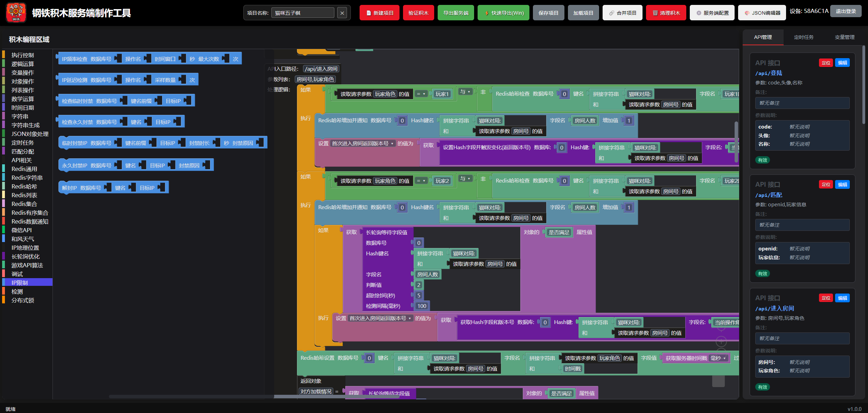Click the link icon 合并项目 button
The image size is (868, 413).
(x=622, y=13)
